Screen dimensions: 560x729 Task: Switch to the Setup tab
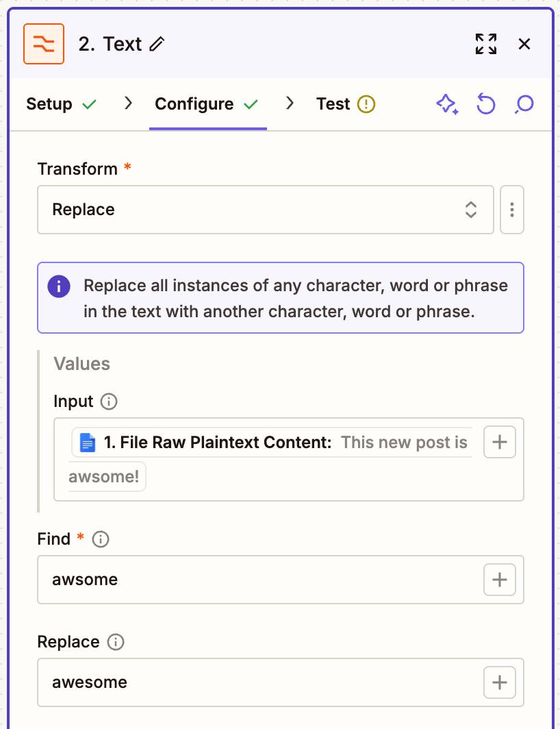click(x=61, y=104)
